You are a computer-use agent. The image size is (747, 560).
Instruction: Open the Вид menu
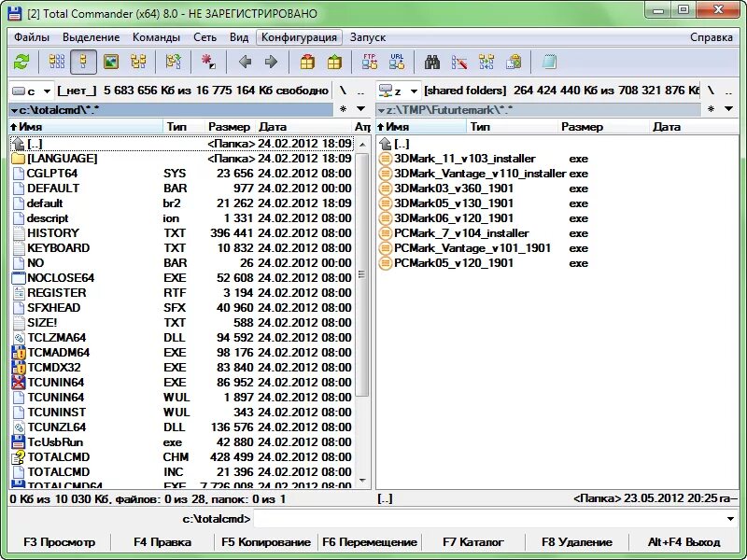(239, 37)
